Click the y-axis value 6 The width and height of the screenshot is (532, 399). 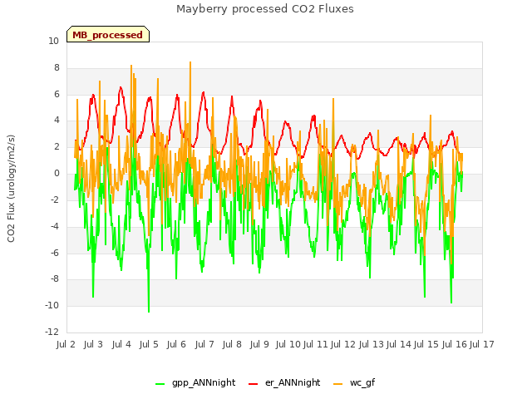[x=57, y=94]
